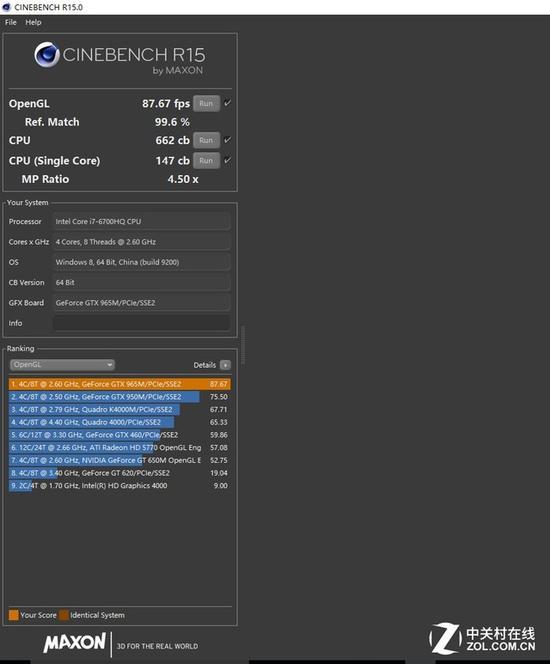
Task: Click the Identical System color swatch
Action: click(x=64, y=615)
